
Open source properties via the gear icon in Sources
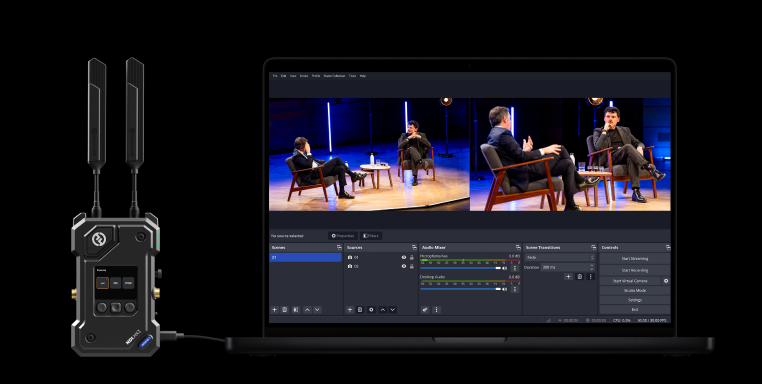click(x=371, y=310)
